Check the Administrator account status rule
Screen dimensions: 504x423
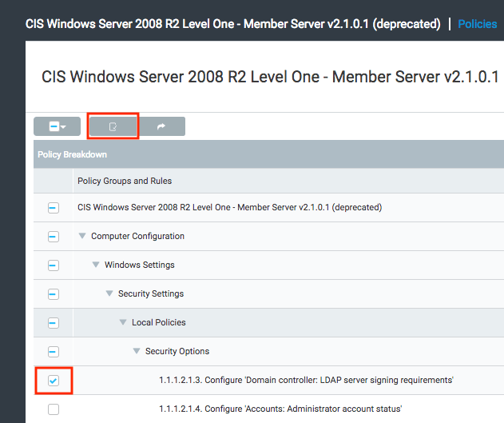click(54, 409)
